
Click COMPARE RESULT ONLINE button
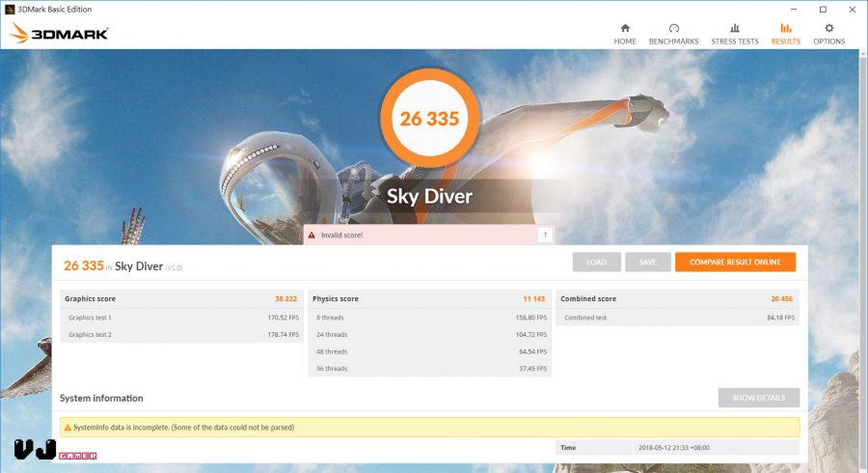tap(735, 262)
